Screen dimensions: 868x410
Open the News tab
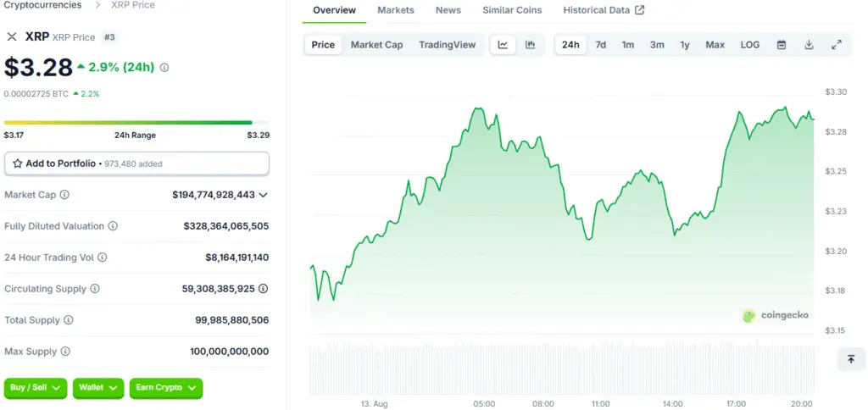(x=448, y=10)
